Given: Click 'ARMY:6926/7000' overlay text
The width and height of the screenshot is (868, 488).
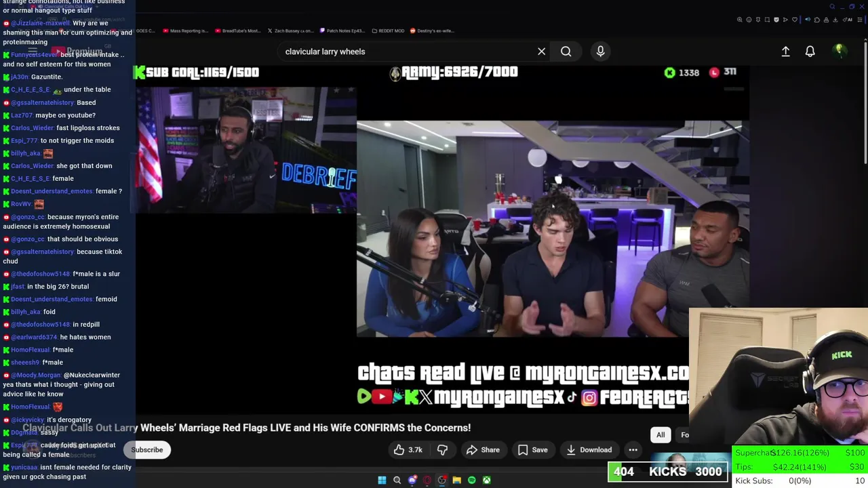Looking at the screenshot, I should click(x=454, y=72).
